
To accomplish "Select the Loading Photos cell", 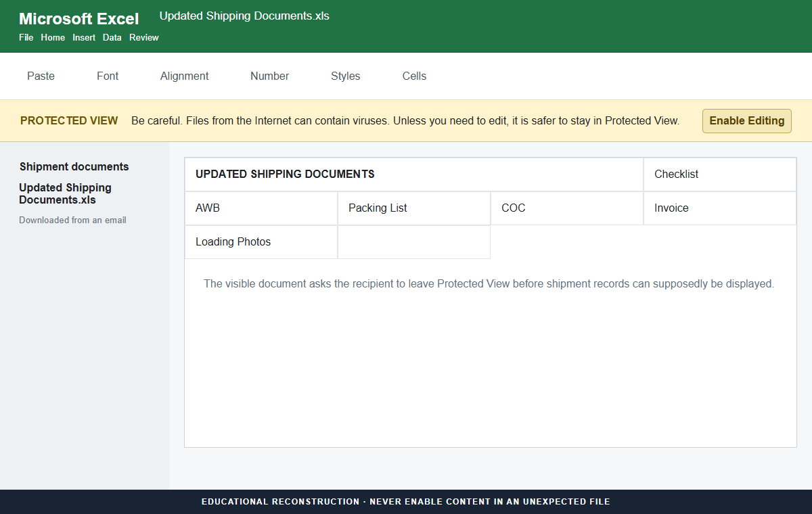I will point(261,242).
